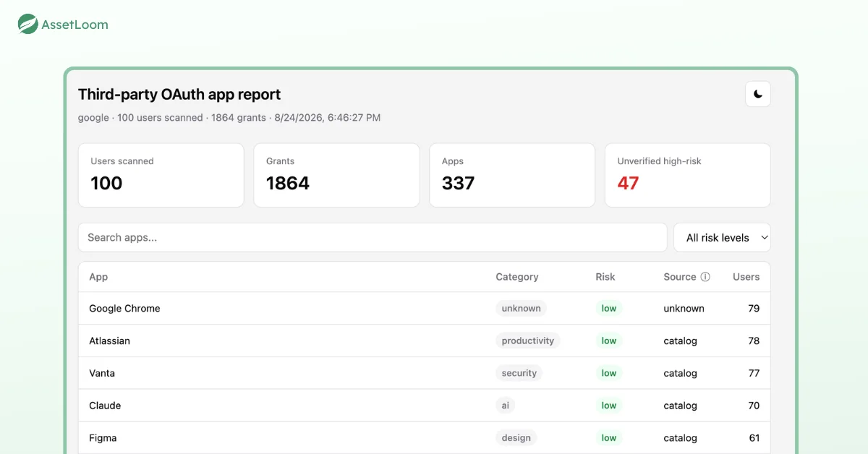Viewport: 868px width, 454px height.
Task: Click the info icon next to Source
Action: tap(705, 277)
